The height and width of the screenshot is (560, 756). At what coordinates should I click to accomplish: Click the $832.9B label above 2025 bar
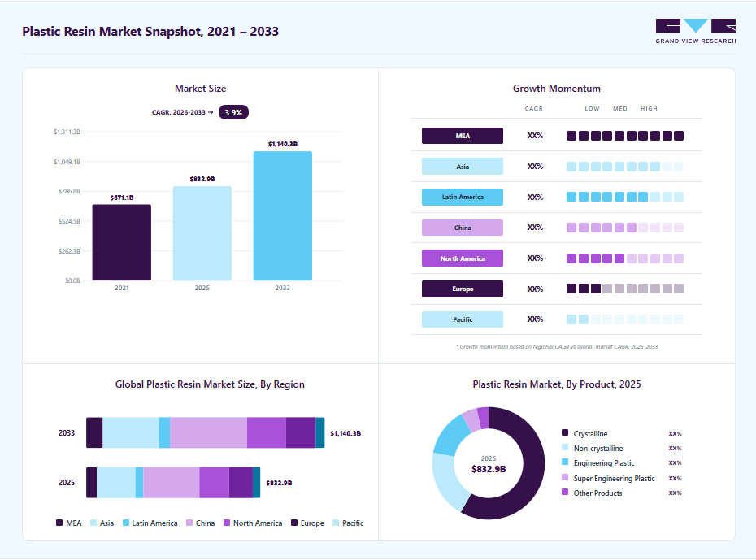click(x=202, y=179)
